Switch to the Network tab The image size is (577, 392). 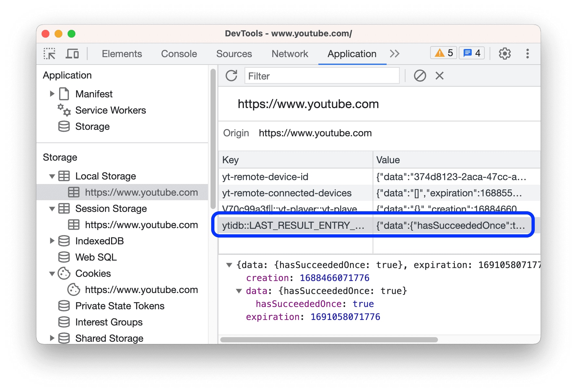coord(290,54)
